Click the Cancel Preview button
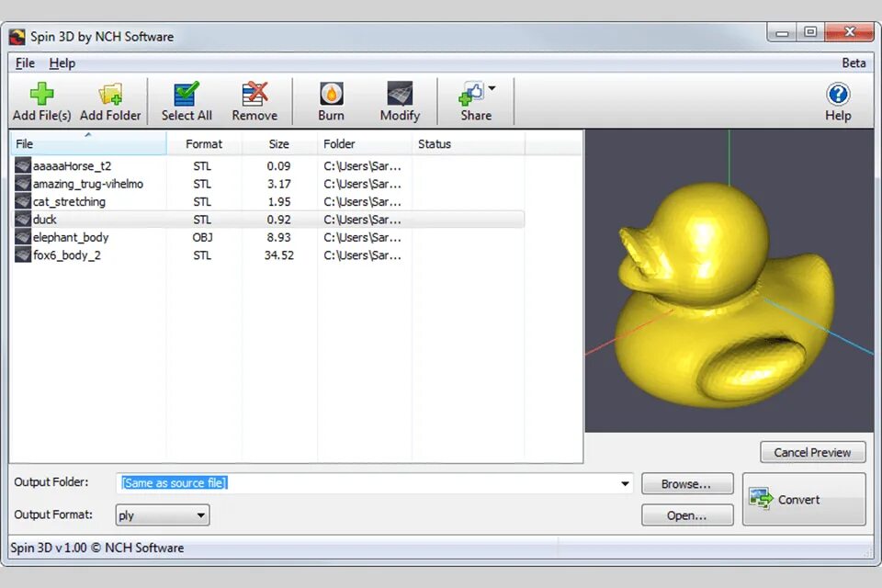This screenshot has height=588, width=882. point(812,452)
